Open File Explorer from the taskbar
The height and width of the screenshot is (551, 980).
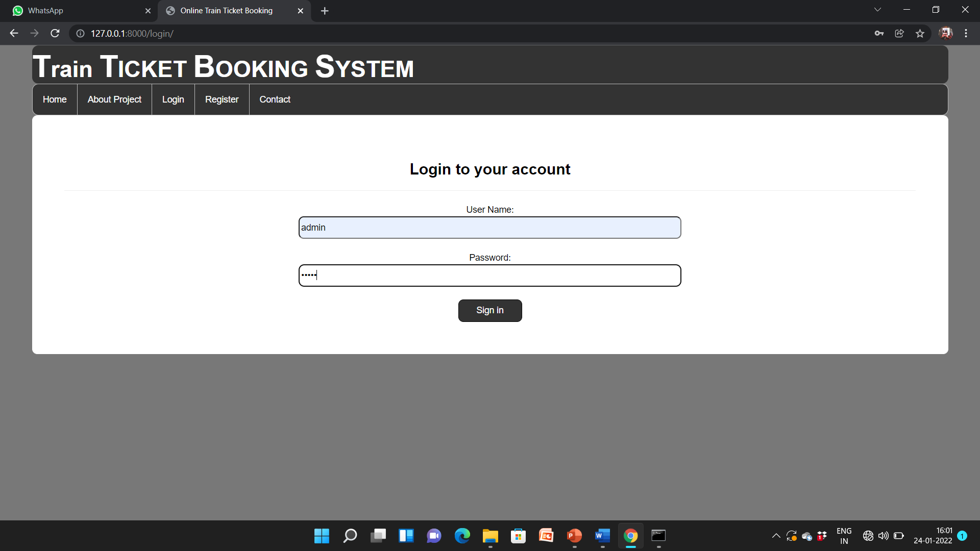(490, 536)
